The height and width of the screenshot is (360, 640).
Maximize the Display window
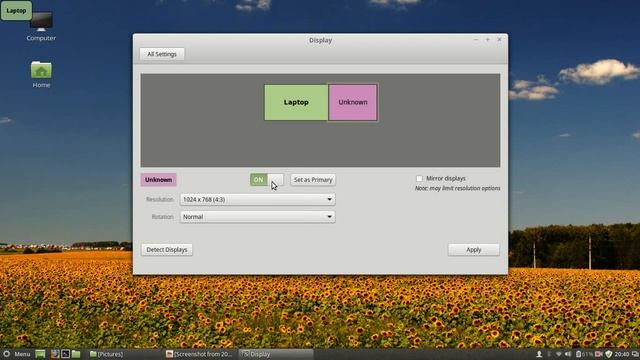tap(487, 40)
